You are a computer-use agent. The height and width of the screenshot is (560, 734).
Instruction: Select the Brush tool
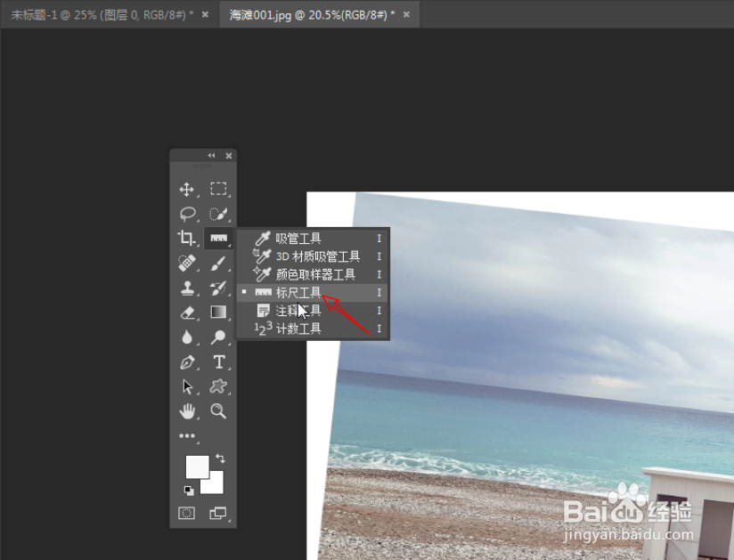point(218,263)
